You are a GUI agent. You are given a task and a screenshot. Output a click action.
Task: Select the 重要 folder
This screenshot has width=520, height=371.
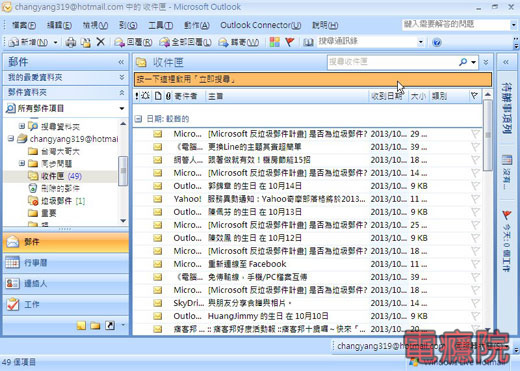(x=49, y=213)
